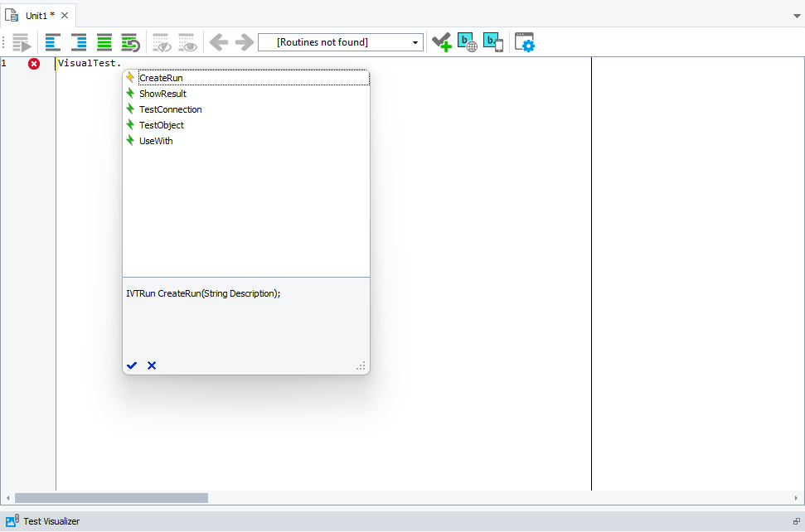The width and height of the screenshot is (805, 532).
Task: Click the checkmark with green plus icon
Action: [x=442, y=42]
